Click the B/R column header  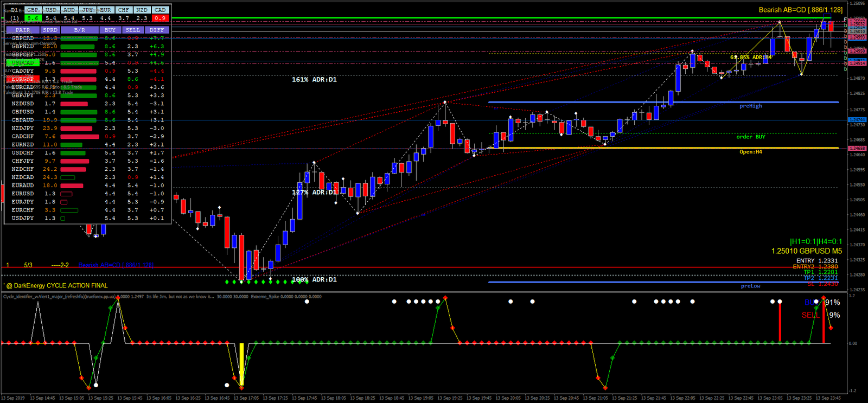click(x=79, y=30)
